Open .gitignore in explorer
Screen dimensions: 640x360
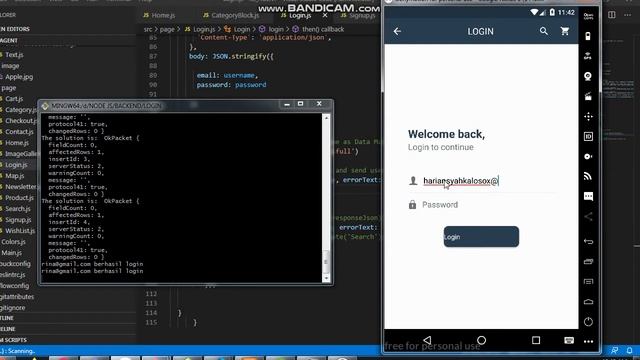pyautogui.click(x=13, y=308)
